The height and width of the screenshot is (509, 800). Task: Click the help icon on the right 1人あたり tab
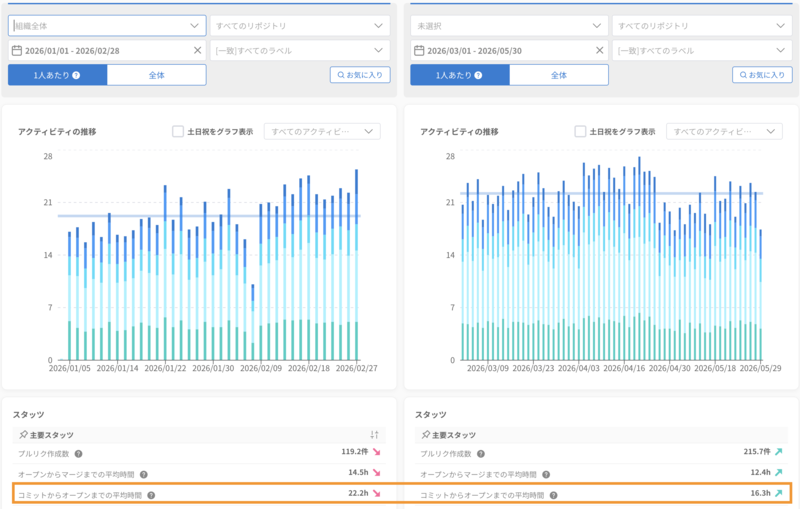point(478,75)
